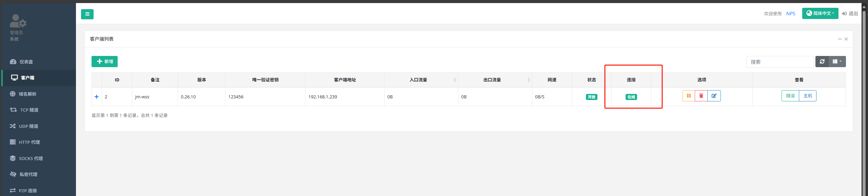Click the administrator avatar icon in the sidebar
The image size is (868, 196).
tap(18, 21)
